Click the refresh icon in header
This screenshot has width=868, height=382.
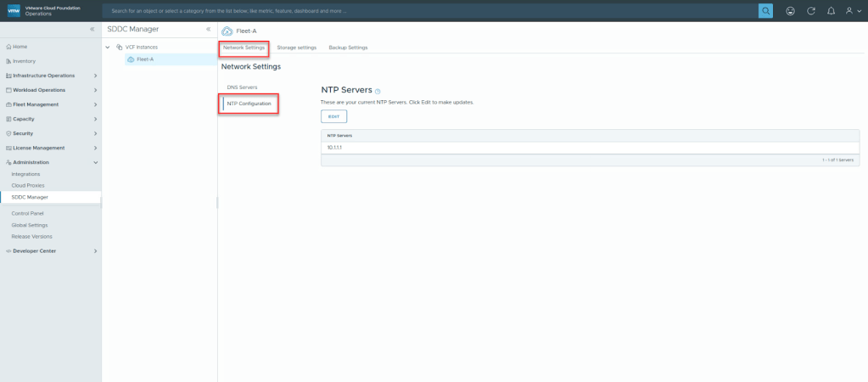[811, 10]
